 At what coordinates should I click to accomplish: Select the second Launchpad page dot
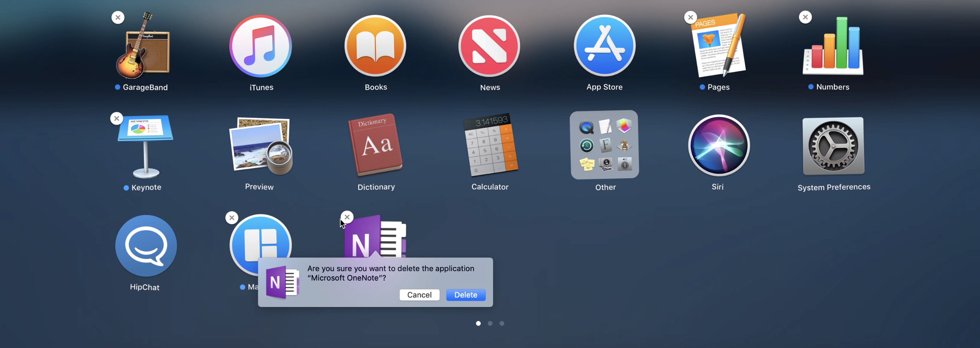coord(490,323)
